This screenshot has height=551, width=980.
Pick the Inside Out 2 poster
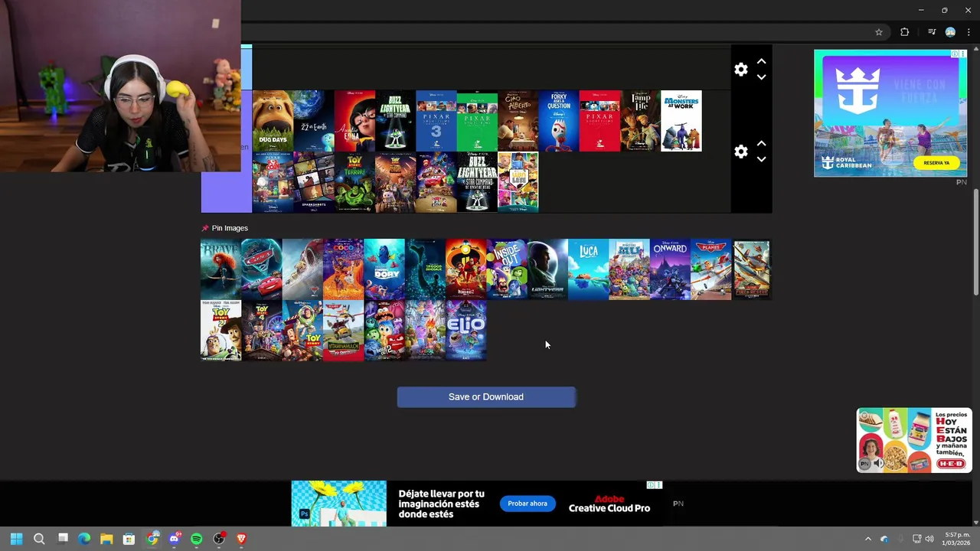384,331
